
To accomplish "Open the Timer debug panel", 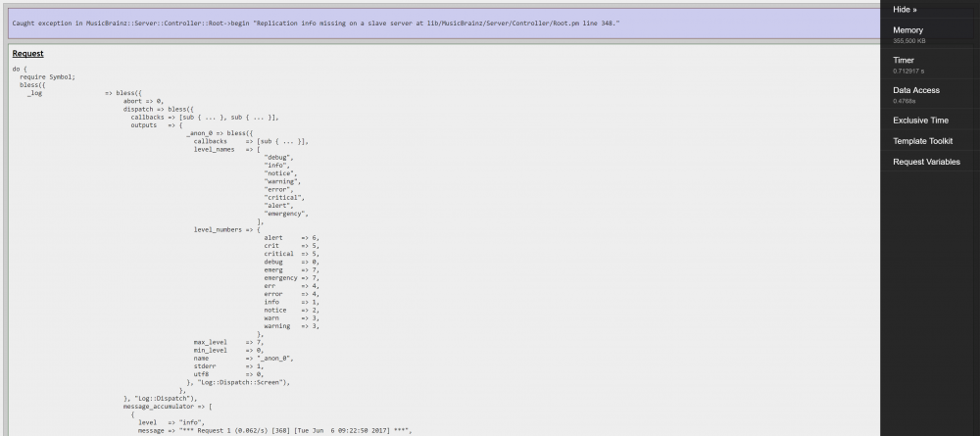I will (904, 60).
